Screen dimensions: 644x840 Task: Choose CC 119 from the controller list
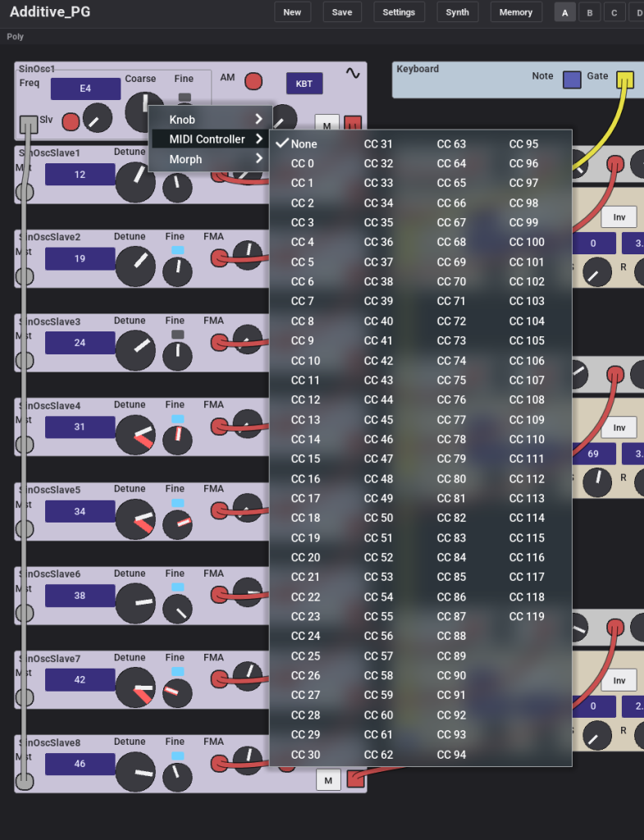coord(527,617)
